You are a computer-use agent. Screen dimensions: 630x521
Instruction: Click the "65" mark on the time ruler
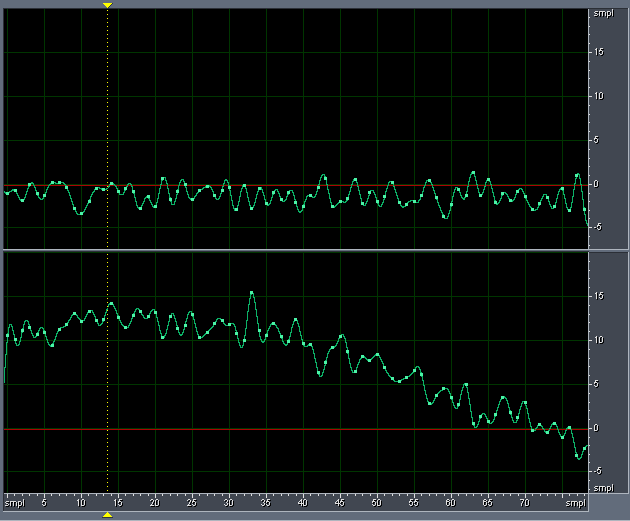point(487,503)
